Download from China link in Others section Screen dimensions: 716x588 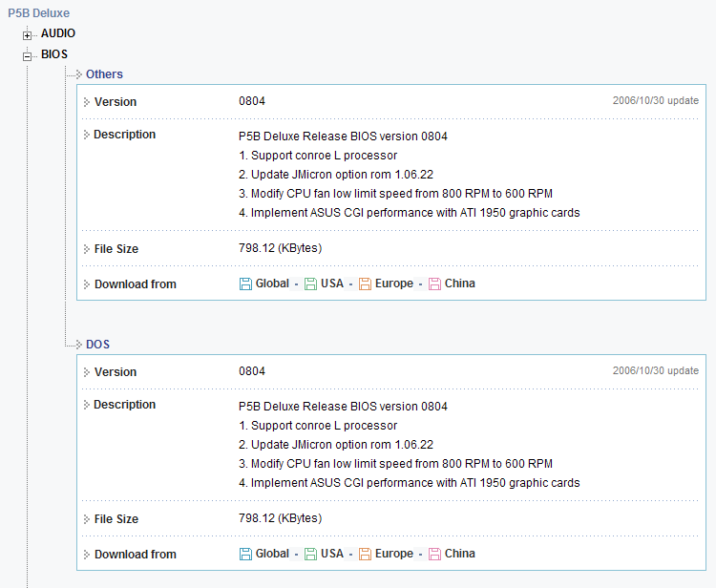coord(460,283)
